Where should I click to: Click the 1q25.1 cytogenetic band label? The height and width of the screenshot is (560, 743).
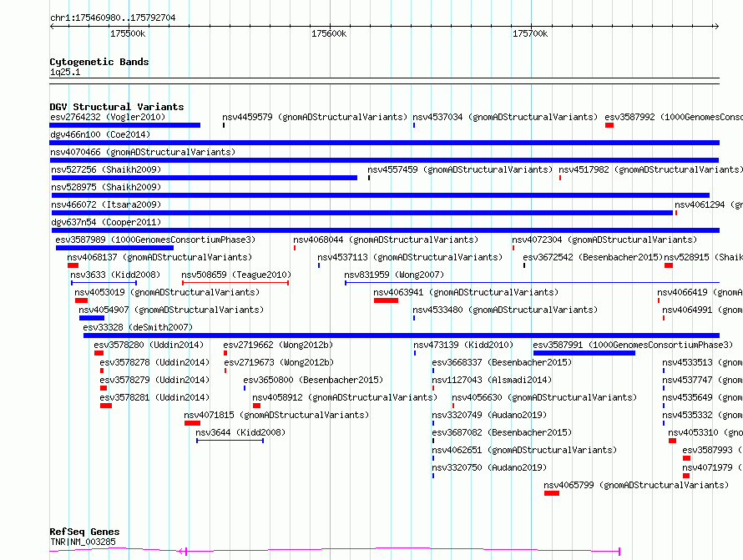(65, 72)
